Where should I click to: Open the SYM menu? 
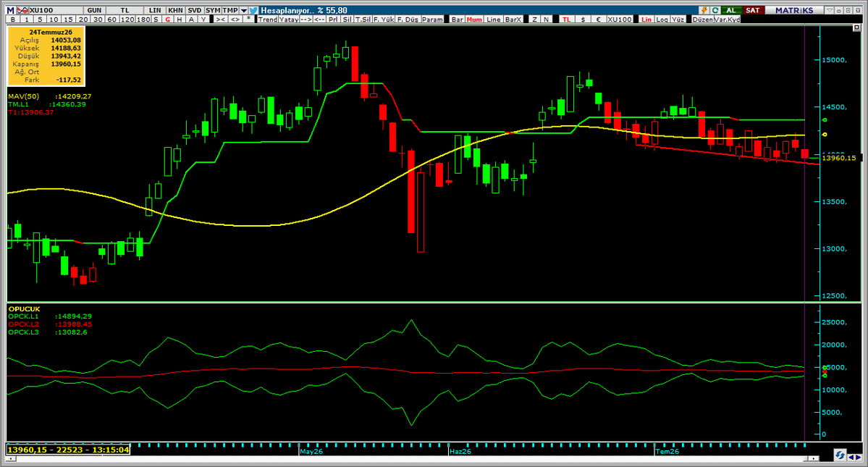click(213, 10)
